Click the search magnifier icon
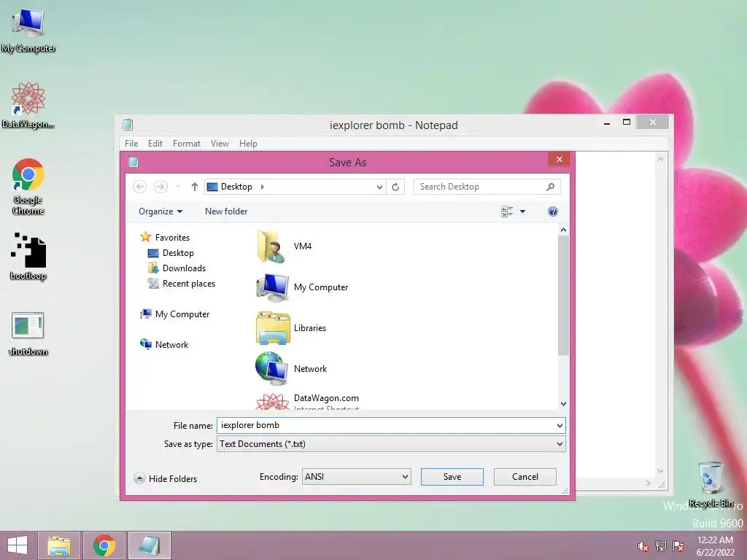747x560 pixels. click(x=550, y=187)
